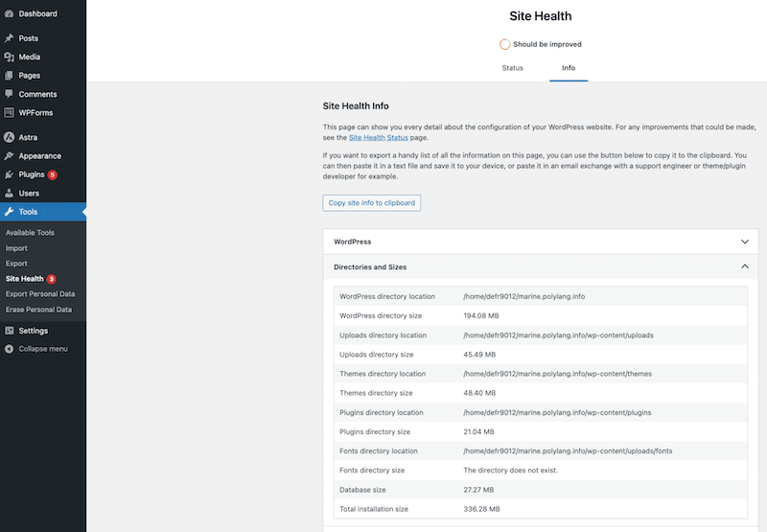
Task: Click the WPForms icon
Action: 9,112
